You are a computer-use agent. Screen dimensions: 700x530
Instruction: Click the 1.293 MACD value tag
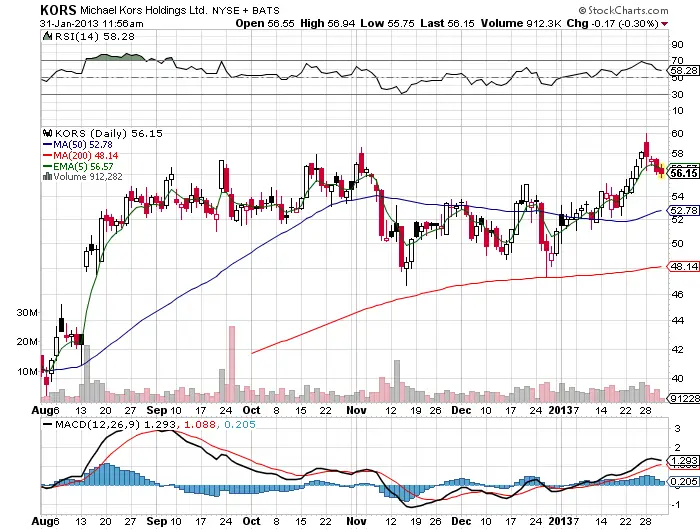[683, 460]
